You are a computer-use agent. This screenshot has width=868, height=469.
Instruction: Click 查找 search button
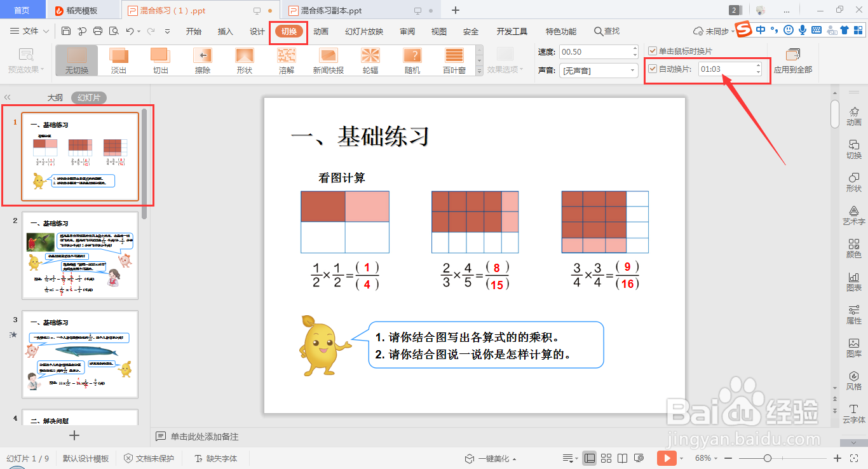tap(607, 31)
